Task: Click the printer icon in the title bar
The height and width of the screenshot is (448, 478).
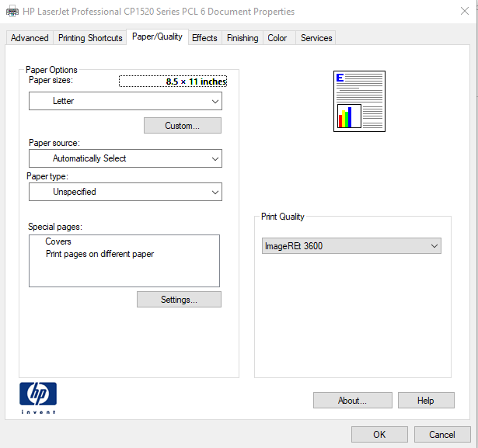Action: (x=12, y=12)
